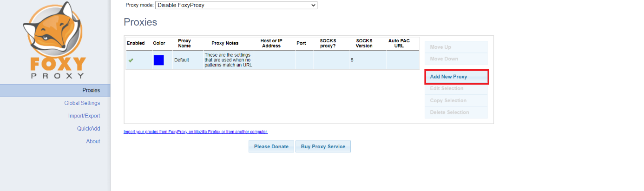
Task: Click the Please Donate button
Action: point(271,146)
